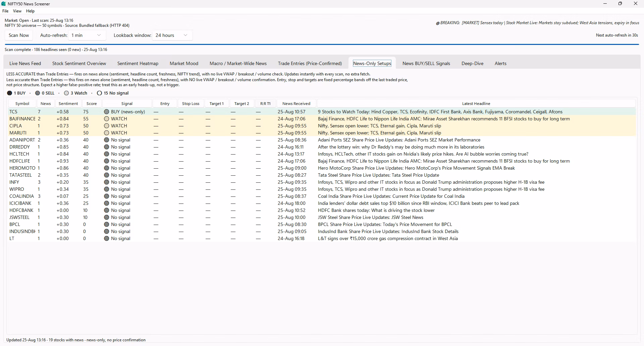This screenshot has width=644, height=346.
Task: Click the BUY signal icon in TCS row
Action: pos(107,112)
